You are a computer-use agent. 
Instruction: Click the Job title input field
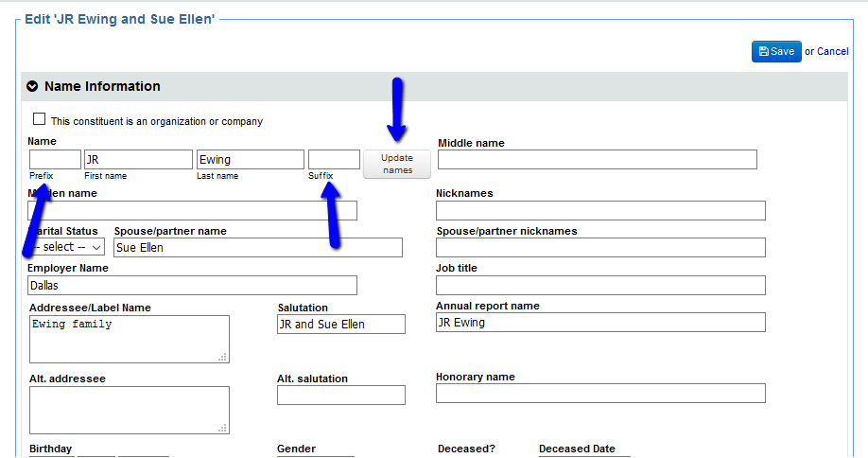coord(600,285)
